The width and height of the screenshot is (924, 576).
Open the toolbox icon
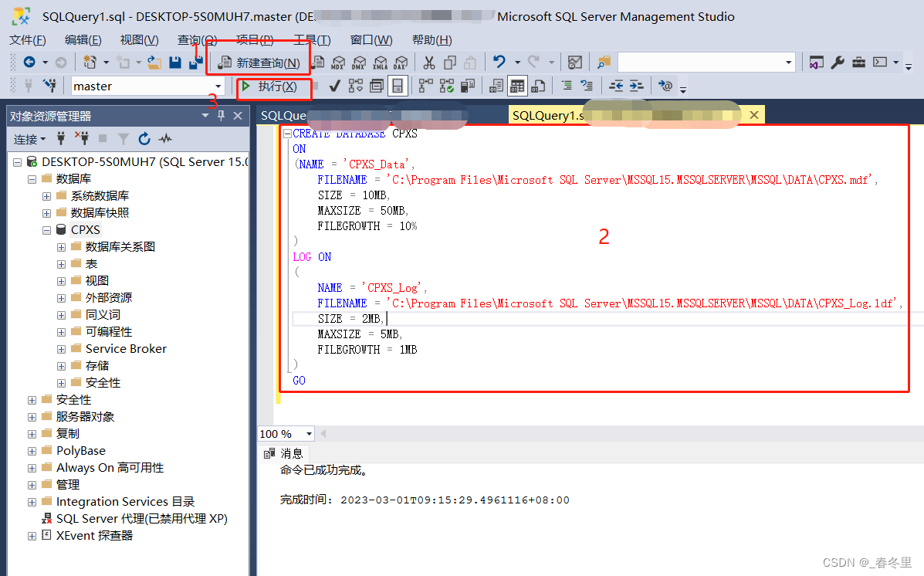pos(858,62)
